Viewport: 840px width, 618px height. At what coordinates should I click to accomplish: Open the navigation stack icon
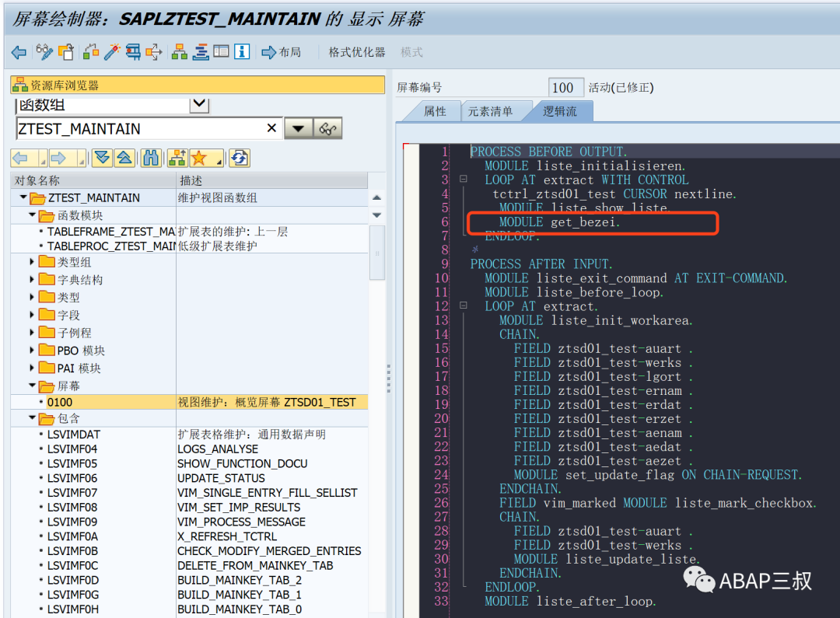tap(201, 52)
